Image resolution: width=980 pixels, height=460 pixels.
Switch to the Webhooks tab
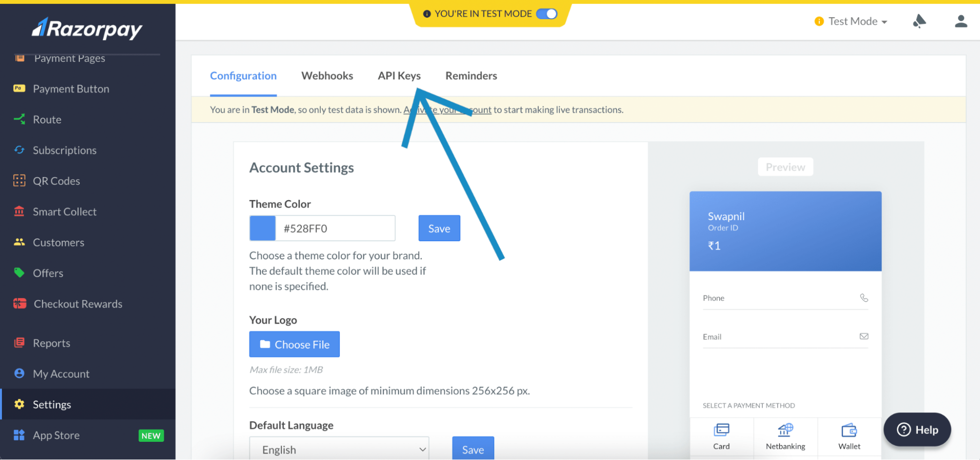pos(327,76)
